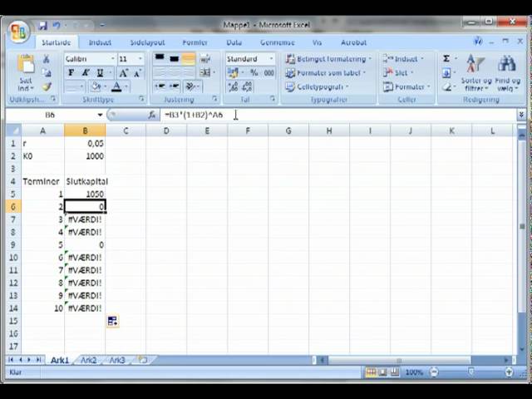Open the Name Box dropdown arrow

[100, 115]
